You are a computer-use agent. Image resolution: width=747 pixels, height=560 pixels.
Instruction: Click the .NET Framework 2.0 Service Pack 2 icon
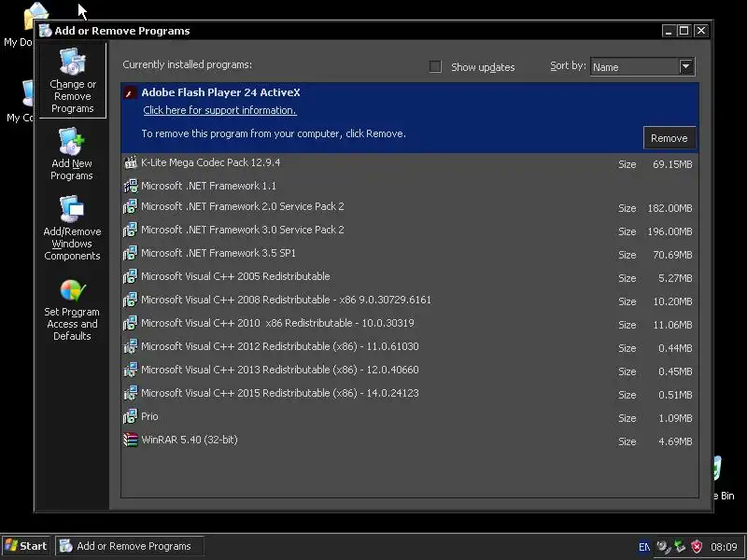click(131, 206)
